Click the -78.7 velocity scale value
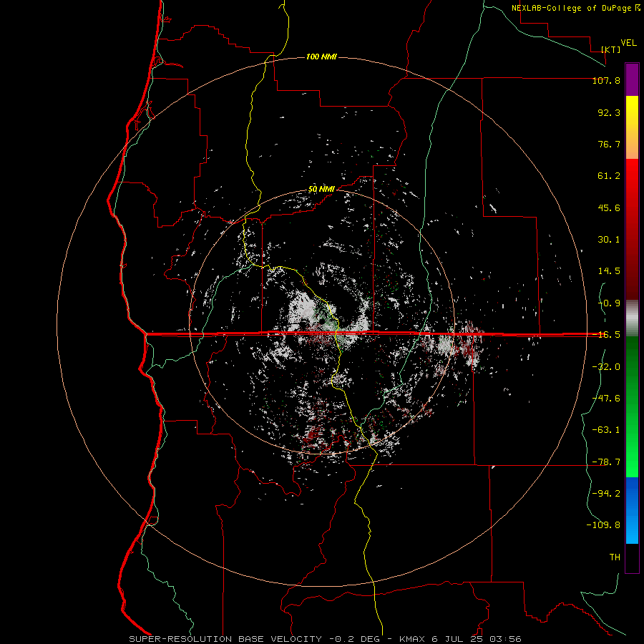Image resolution: width=644 pixels, height=644 pixels. (606, 462)
